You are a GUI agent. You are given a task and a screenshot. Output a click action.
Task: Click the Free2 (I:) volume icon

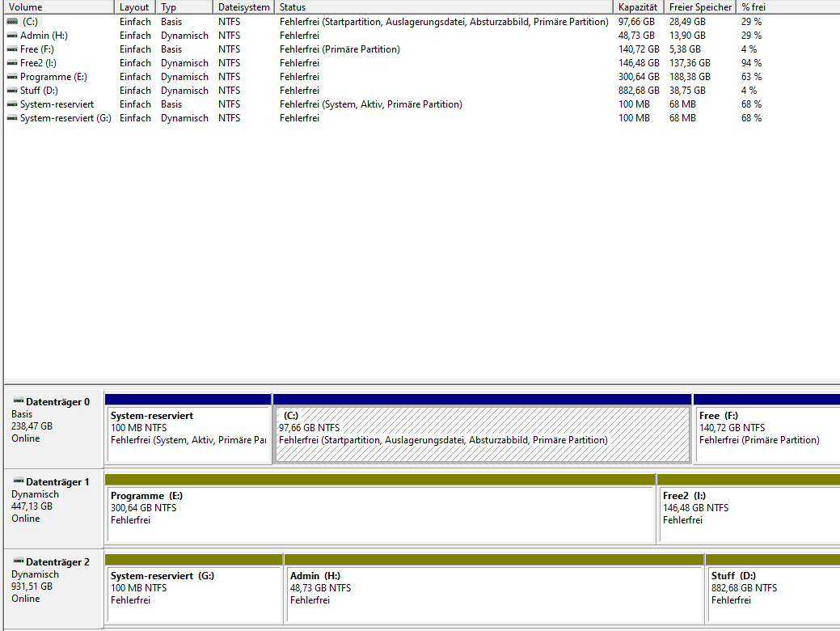[13, 63]
